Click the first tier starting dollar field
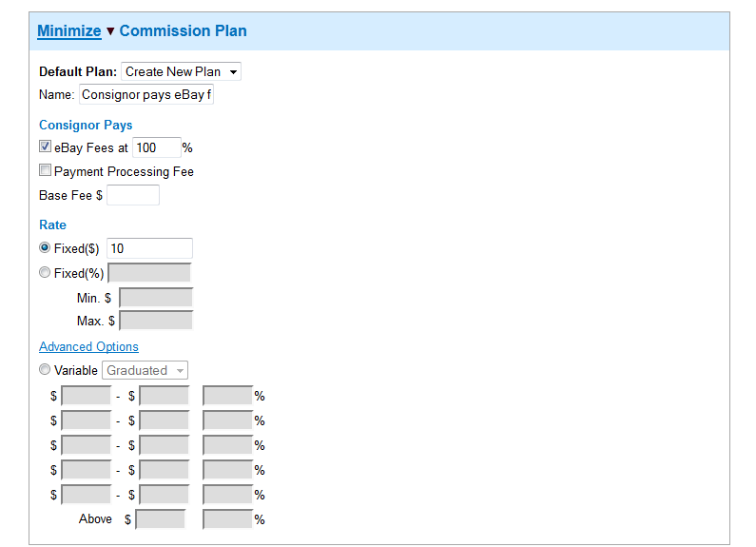The height and width of the screenshot is (547, 756). 87,396
